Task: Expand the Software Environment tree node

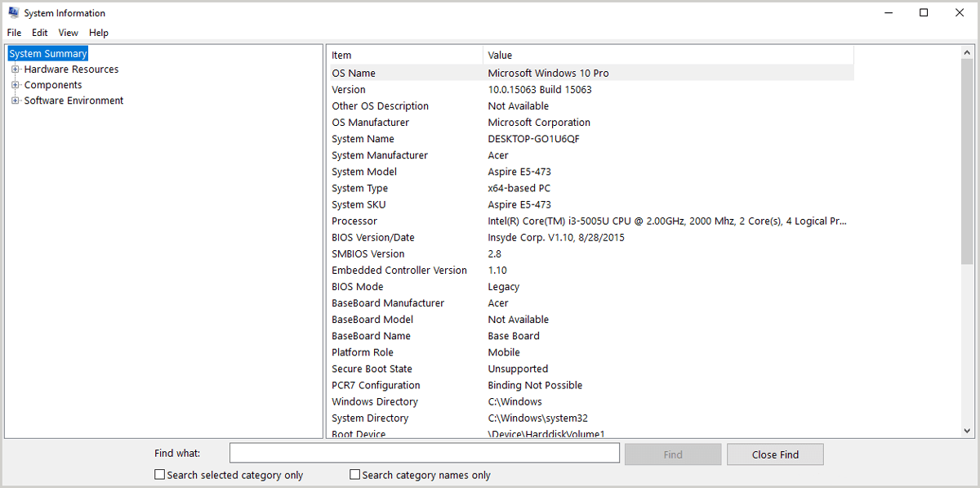Action: [x=16, y=101]
